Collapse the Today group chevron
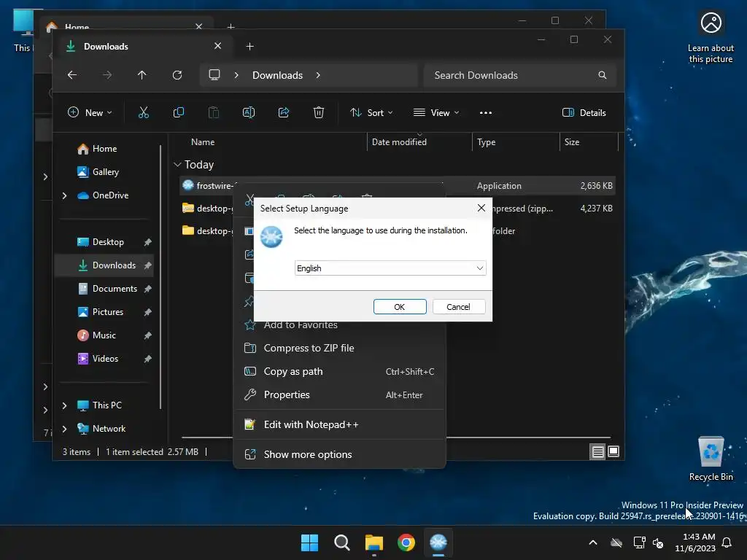This screenshot has width=747, height=560. pos(177,164)
